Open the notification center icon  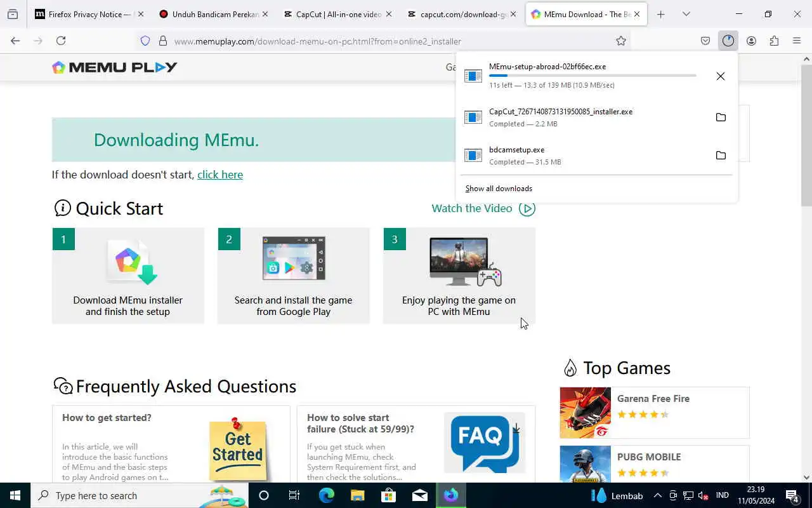pos(793,495)
